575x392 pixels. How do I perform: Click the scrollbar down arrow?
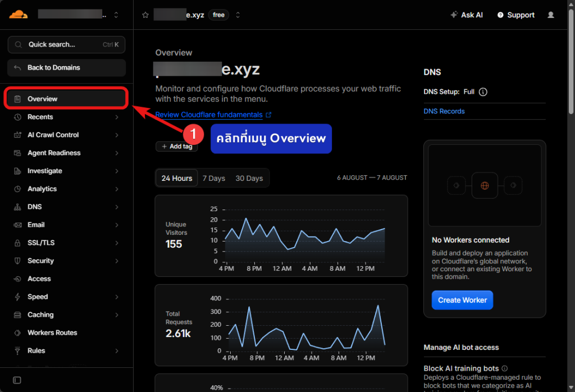pyautogui.click(x=571, y=388)
